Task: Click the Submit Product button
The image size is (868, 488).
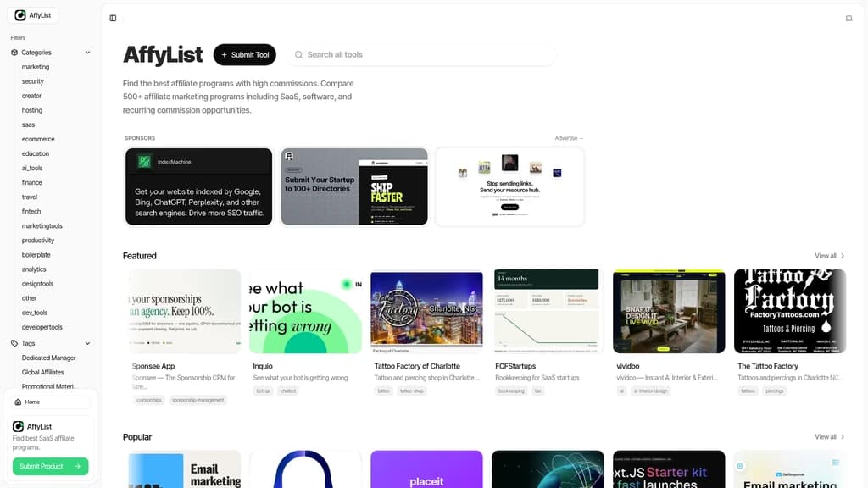Action: point(50,467)
